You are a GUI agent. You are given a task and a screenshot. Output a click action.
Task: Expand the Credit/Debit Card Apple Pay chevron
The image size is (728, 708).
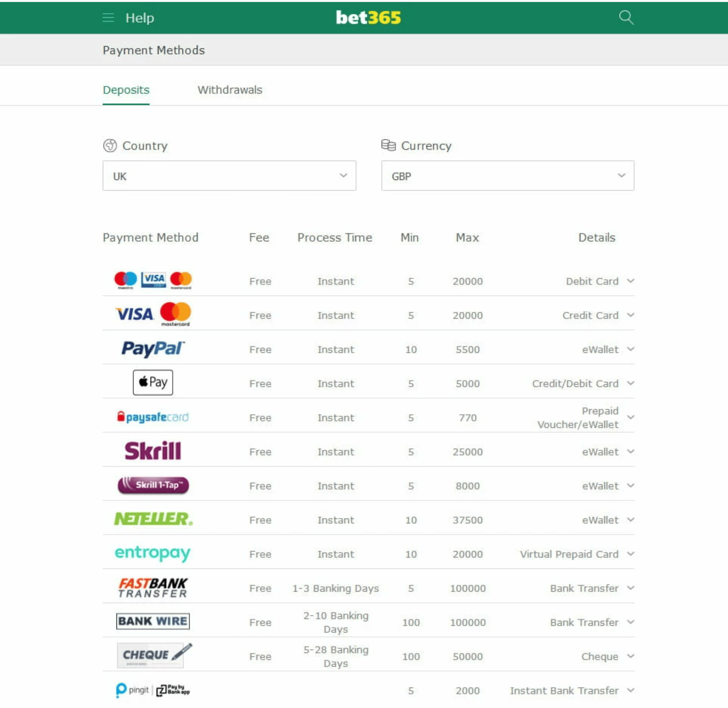pyautogui.click(x=630, y=383)
